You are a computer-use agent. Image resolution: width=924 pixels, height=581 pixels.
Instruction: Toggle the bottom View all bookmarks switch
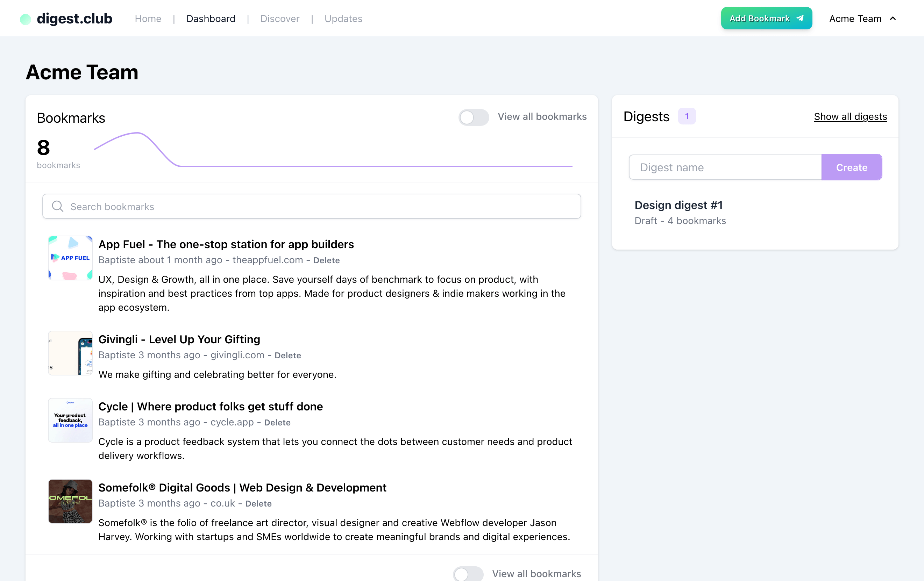(x=468, y=574)
